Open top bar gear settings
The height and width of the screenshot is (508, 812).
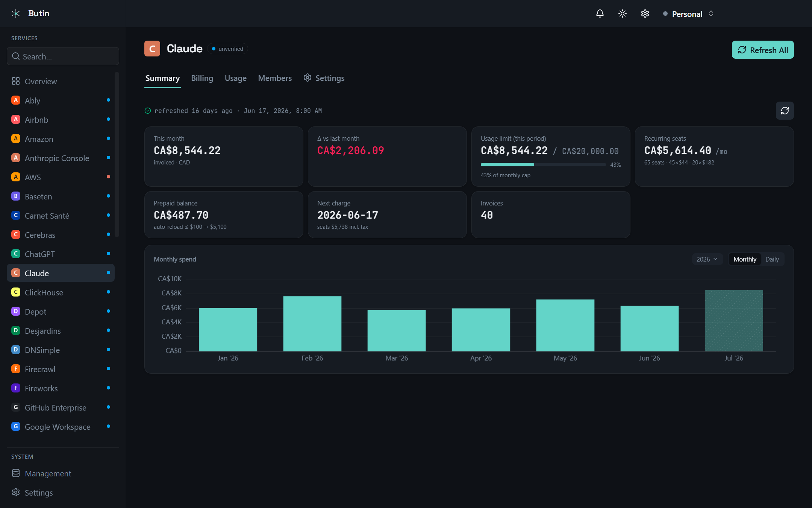[x=645, y=14]
